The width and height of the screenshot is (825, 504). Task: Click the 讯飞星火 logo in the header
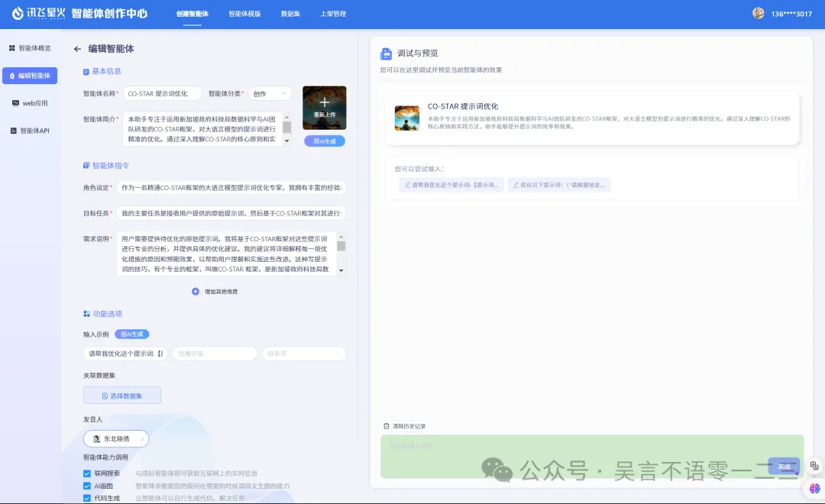click(39, 13)
